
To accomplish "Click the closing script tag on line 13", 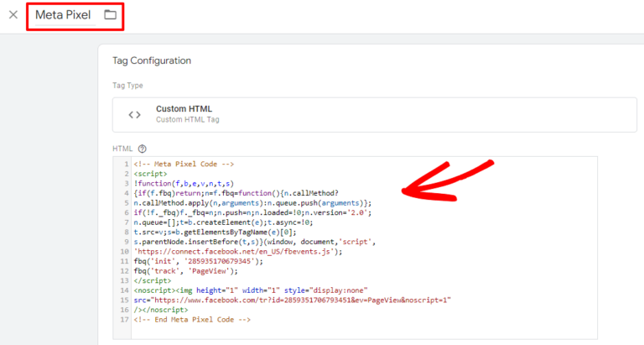I will coord(153,281).
